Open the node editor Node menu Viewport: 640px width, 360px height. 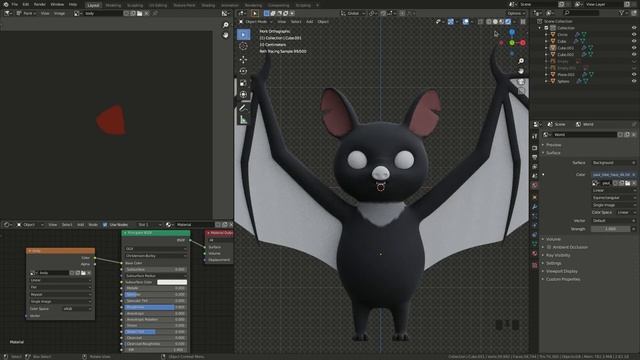[93, 224]
